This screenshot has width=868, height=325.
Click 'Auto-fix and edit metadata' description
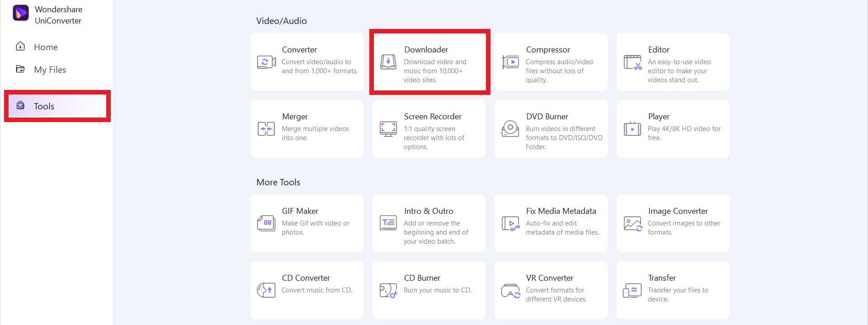[x=562, y=228]
